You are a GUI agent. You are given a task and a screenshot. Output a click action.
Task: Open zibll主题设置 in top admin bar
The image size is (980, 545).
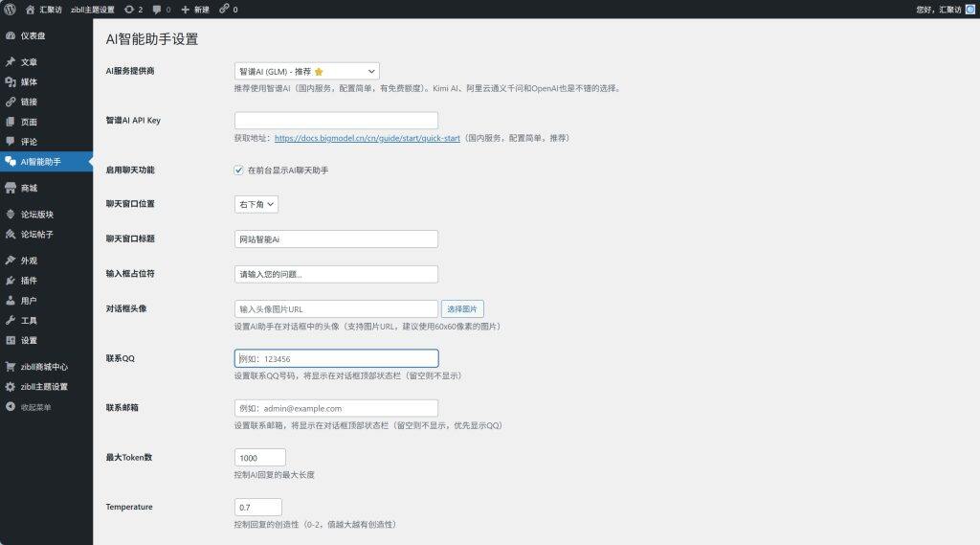tap(93, 10)
